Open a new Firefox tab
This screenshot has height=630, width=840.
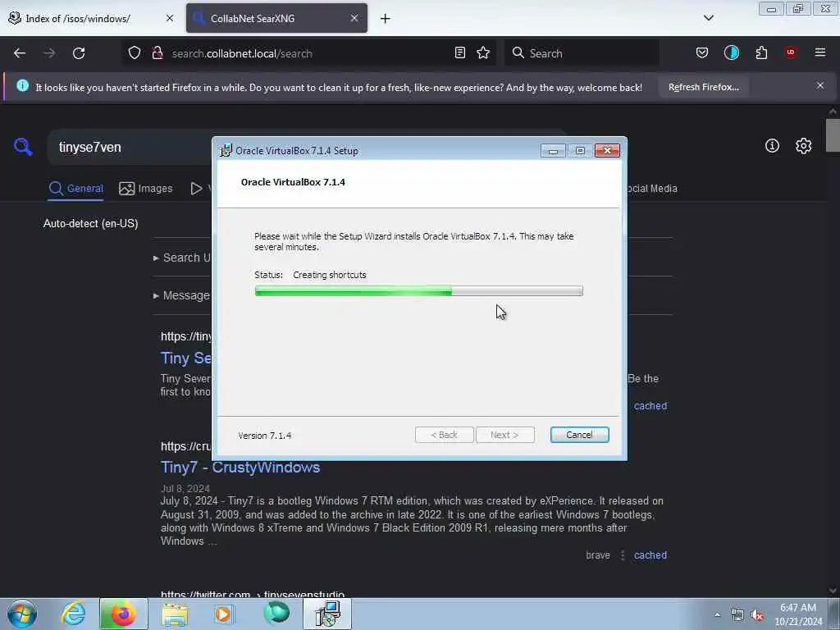click(386, 19)
